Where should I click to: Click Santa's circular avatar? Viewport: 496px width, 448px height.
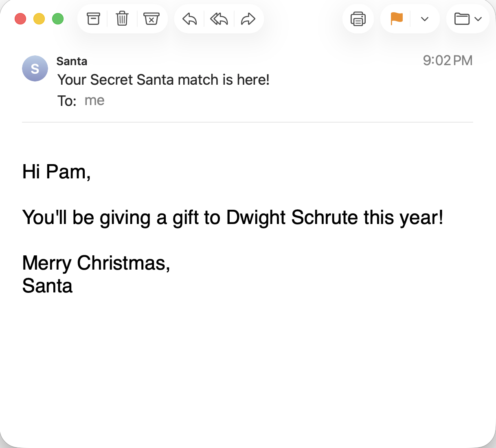[x=35, y=68]
